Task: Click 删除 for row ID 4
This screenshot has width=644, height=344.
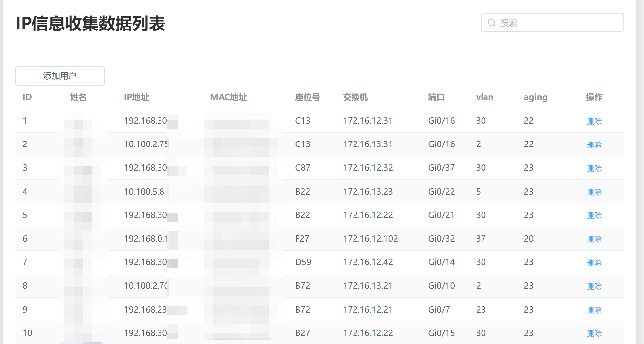Action: click(x=594, y=192)
